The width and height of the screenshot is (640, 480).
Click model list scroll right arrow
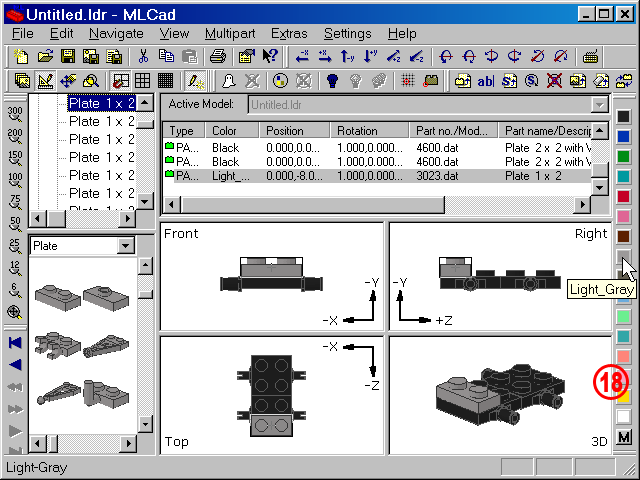click(582, 204)
